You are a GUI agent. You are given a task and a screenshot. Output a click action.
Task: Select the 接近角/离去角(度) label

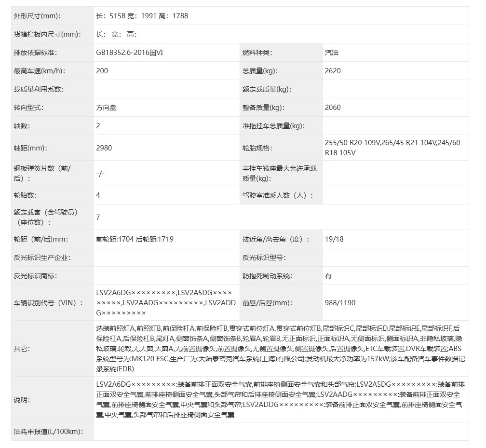(276, 239)
